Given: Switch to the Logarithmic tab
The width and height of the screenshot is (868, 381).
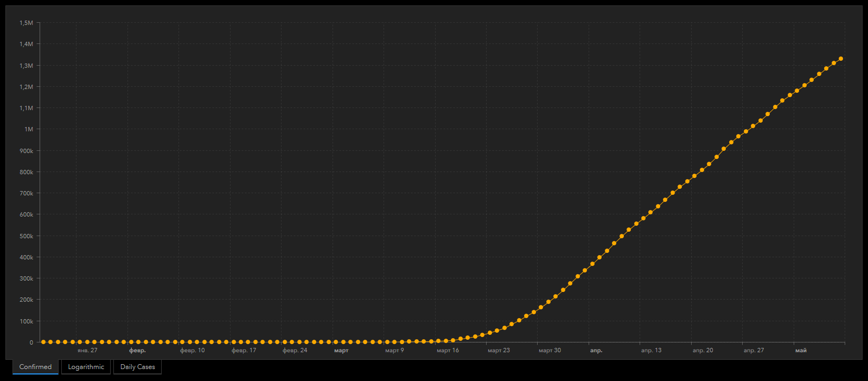Looking at the screenshot, I should pos(86,367).
